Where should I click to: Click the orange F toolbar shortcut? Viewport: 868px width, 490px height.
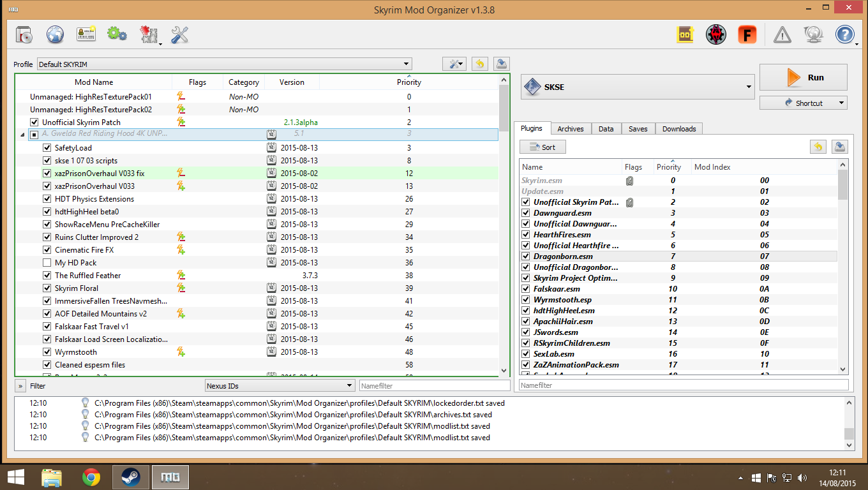[x=747, y=34]
